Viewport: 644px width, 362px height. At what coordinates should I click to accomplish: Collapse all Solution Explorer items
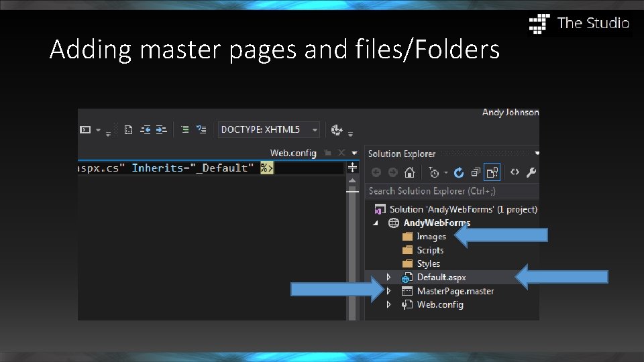tap(476, 172)
